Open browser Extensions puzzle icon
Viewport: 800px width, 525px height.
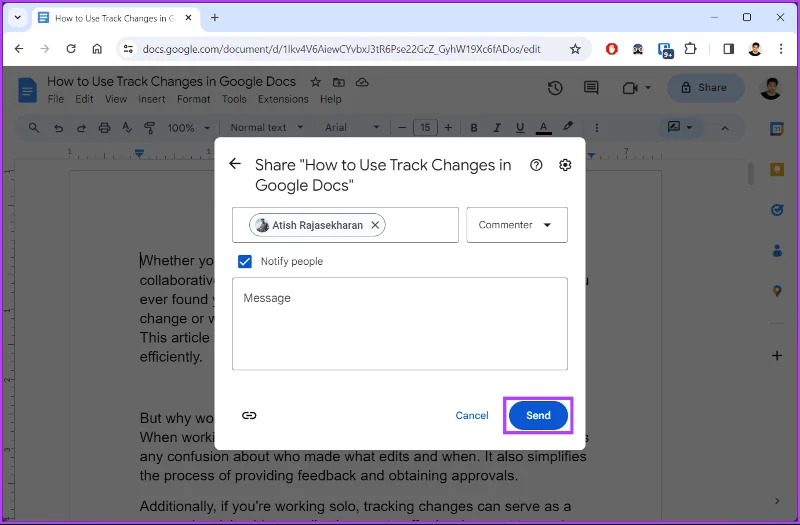click(690, 49)
